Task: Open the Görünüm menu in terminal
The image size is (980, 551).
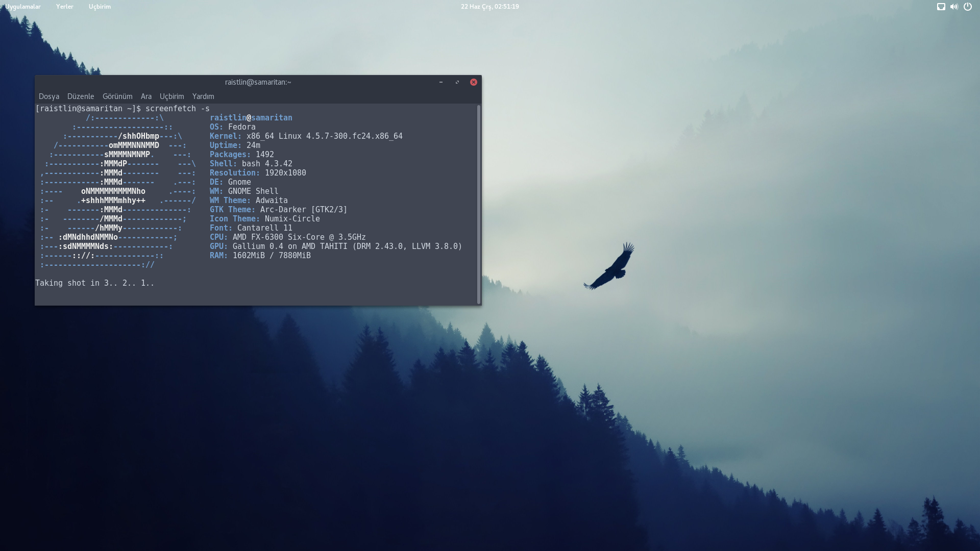Action: point(117,96)
